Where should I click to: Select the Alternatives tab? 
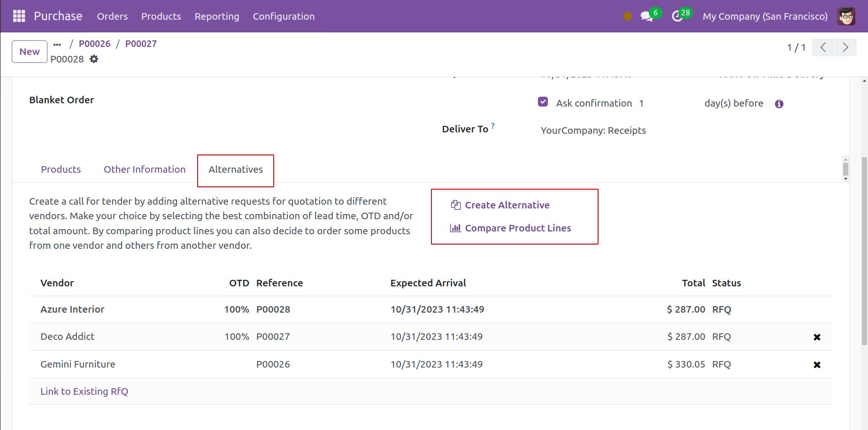(236, 169)
